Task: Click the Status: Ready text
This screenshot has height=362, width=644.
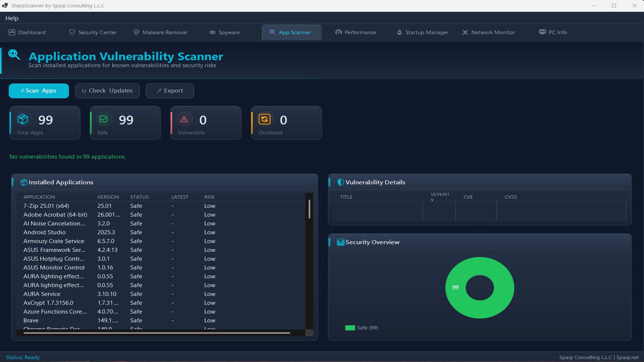Action: pos(23,357)
